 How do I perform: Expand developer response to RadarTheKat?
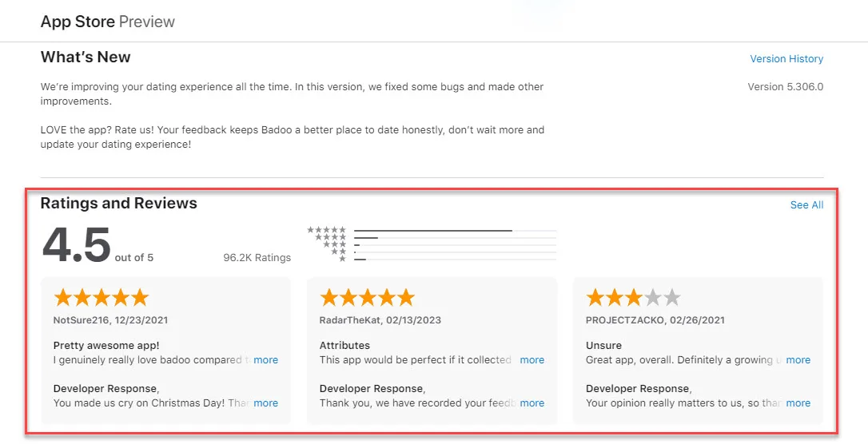pyautogui.click(x=532, y=403)
